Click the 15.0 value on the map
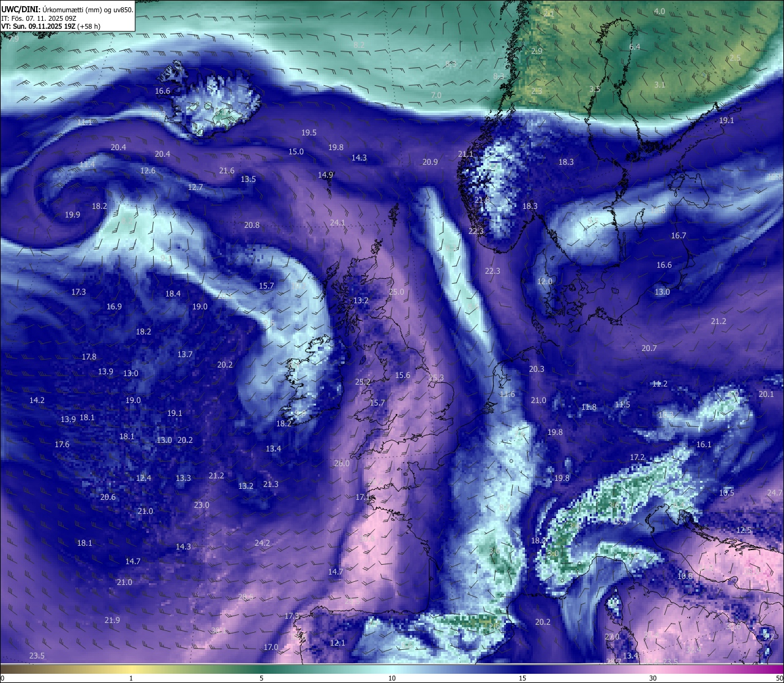Image resolution: width=784 pixels, height=683 pixels. pos(296,151)
